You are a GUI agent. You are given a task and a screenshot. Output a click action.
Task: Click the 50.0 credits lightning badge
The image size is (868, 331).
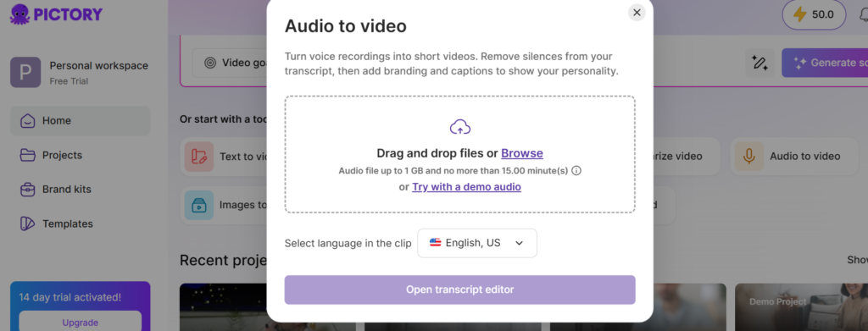click(814, 15)
